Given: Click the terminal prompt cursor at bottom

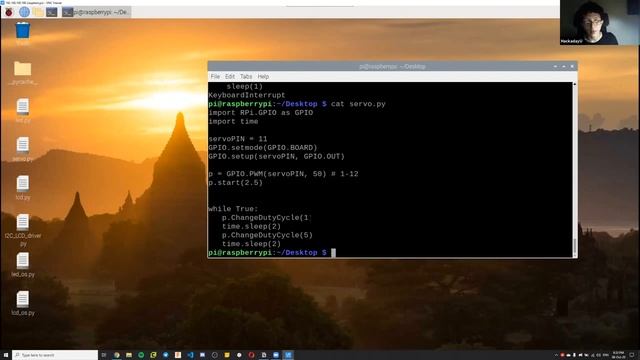Looking at the screenshot, I should (333, 253).
